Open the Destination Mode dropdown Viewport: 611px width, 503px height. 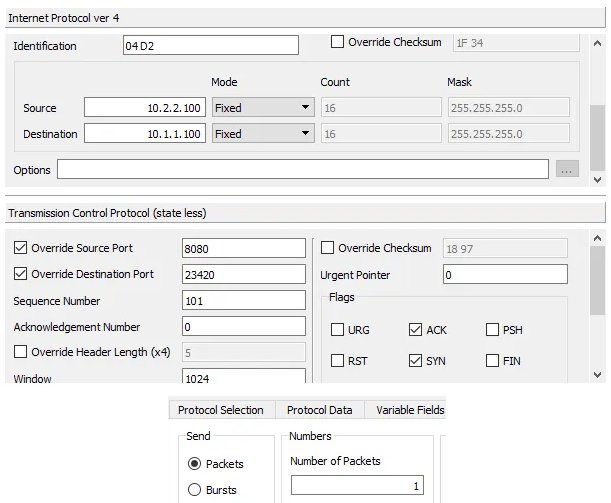point(263,134)
